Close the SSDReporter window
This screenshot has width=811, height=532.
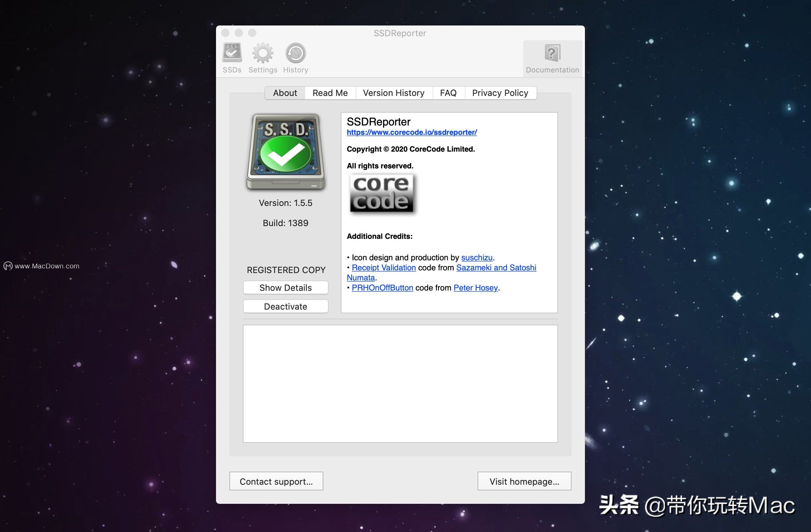[x=226, y=33]
